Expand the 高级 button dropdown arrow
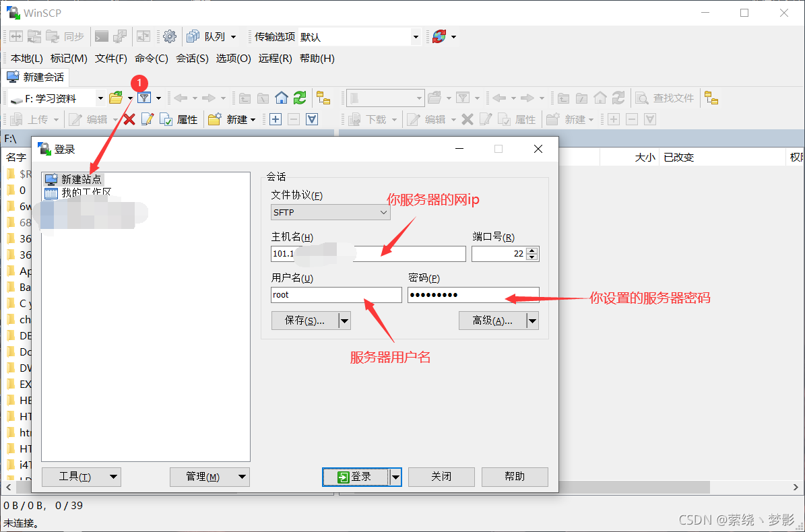Screen dimensions: 805x532 (x=532, y=321)
